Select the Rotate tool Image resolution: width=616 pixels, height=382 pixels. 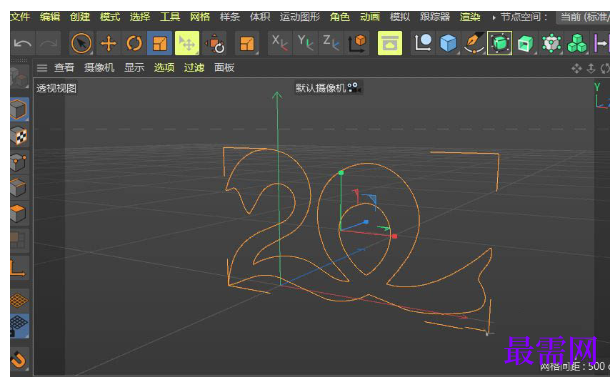click(x=134, y=43)
